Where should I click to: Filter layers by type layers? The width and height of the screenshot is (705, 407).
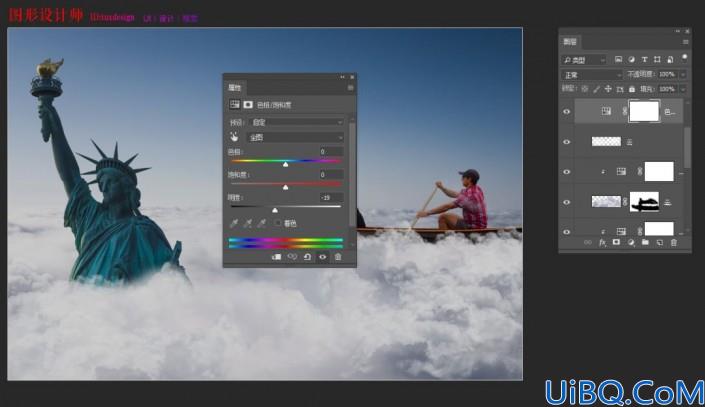click(x=644, y=59)
